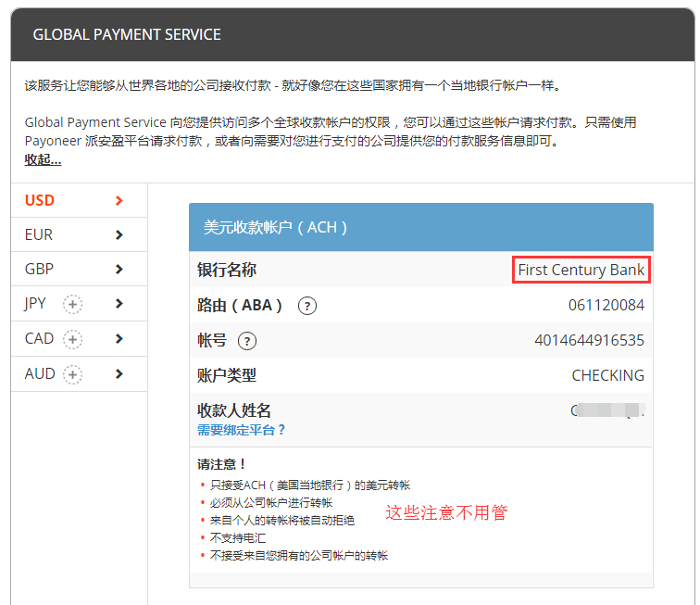
Task: Click the GLOBAL PAYMENT SERVICE title
Action: click(127, 35)
